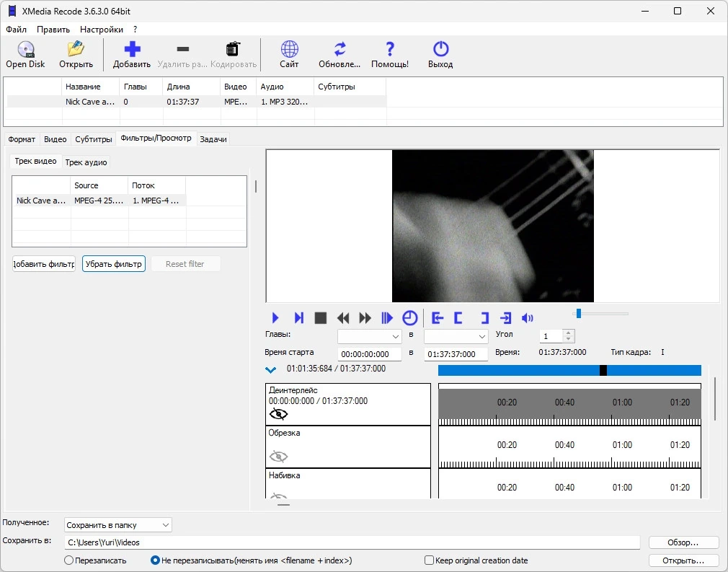Stop the preview playback
The image size is (728, 572).
pyautogui.click(x=320, y=318)
